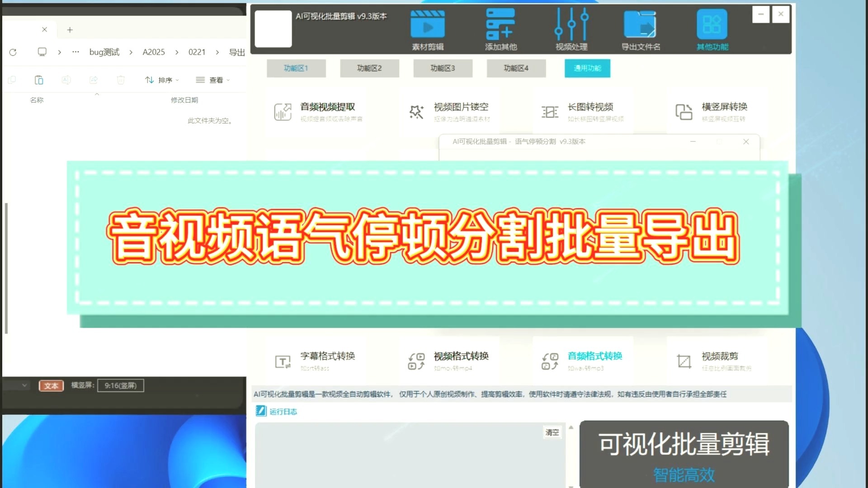This screenshot has width=868, height=488.
Task: Click the 音频格式转换 icon
Action: (550, 361)
